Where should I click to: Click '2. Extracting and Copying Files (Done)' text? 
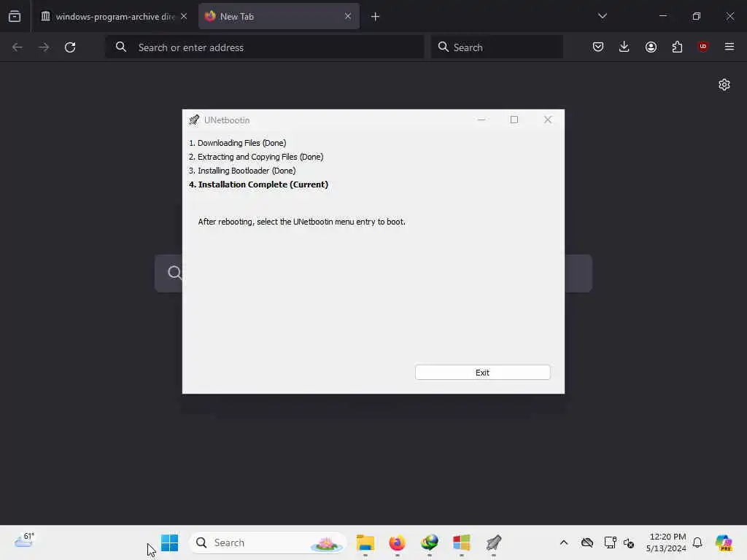pos(256,157)
